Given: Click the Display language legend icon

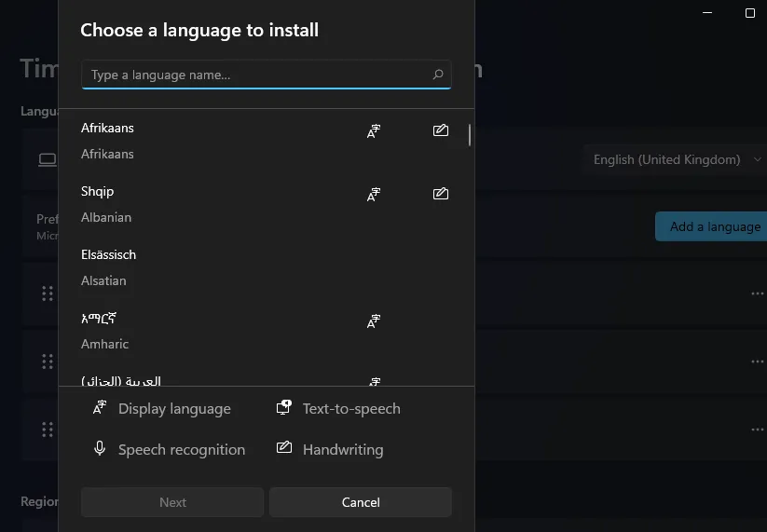Looking at the screenshot, I should pyautogui.click(x=100, y=408).
